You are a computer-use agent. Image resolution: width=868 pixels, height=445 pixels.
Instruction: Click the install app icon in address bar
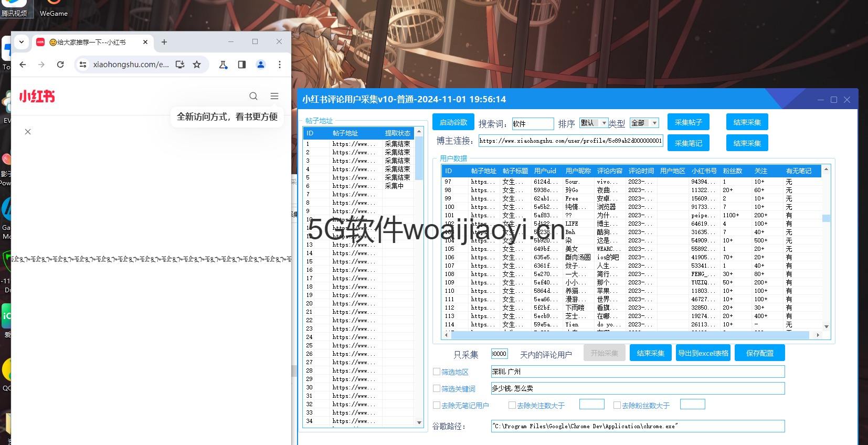180,65
